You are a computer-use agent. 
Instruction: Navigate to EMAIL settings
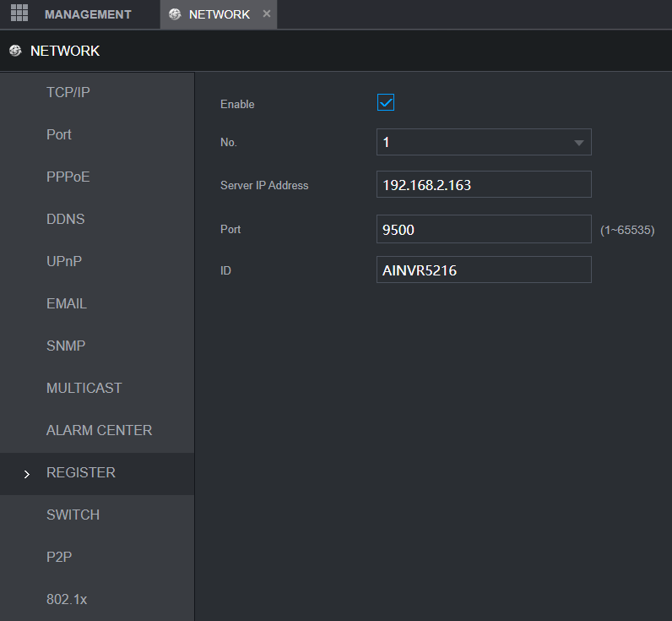point(67,303)
